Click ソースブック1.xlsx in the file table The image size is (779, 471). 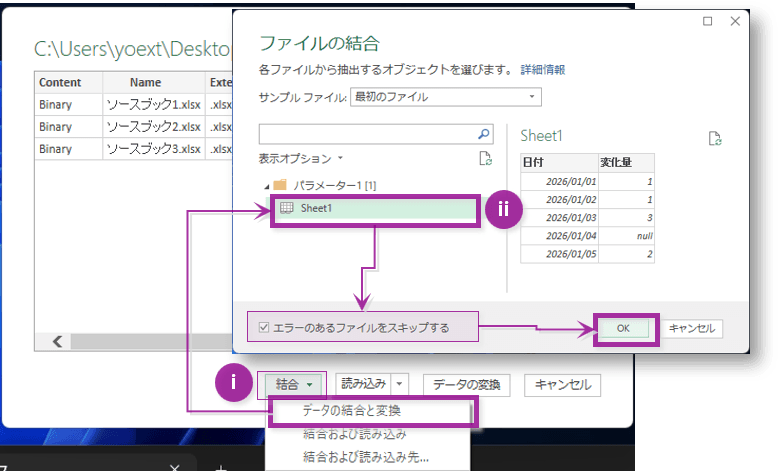tap(154, 104)
